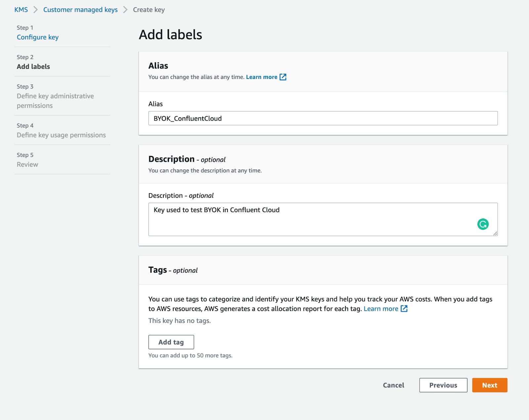Select Add labels step in sidebar
The height and width of the screenshot is (420, 529).
[33, 67]
